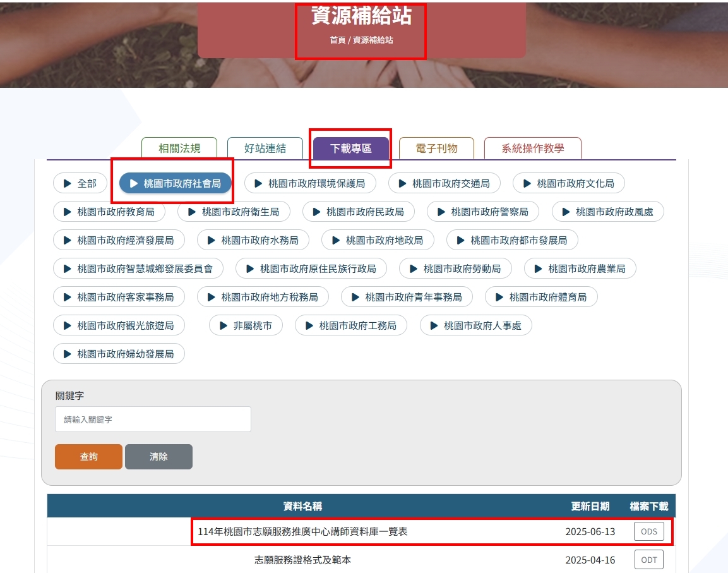Download the ODT file for 志願服務證格式及範本
The image size is (728, 573).
pyautogui.click(x=648, y=560)
